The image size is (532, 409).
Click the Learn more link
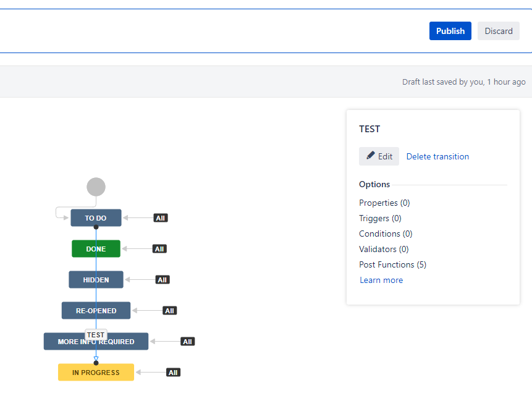pos(381,280)
